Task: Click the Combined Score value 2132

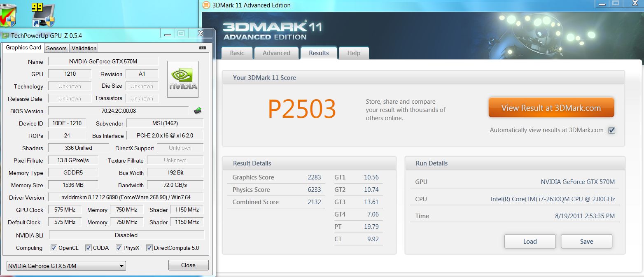Action: coord(314,202)
